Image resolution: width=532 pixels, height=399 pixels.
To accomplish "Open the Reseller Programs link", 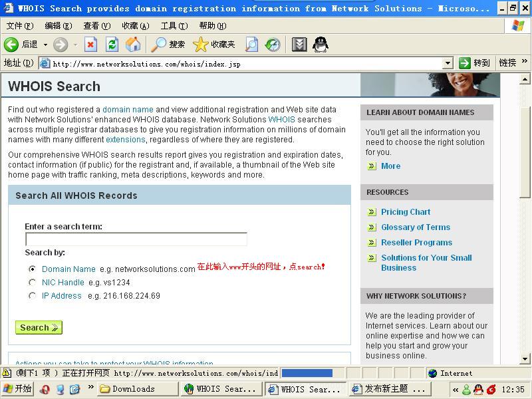I will pos(417,243).
